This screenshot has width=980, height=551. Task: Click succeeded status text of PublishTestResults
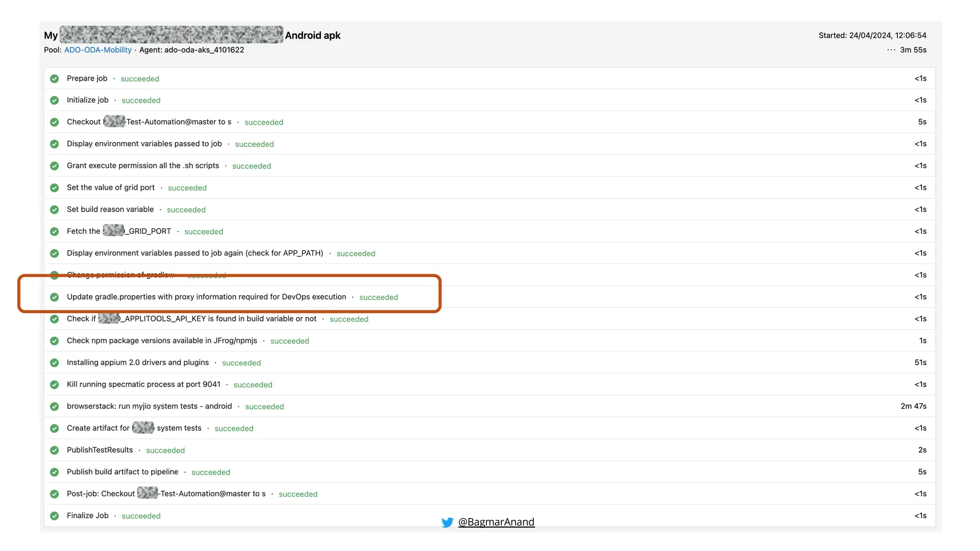point(165,451)
